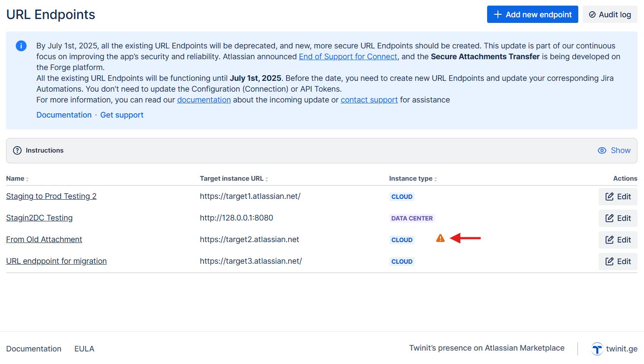Sort the table by Name
The image size is (644, 364).
(17, 179)
